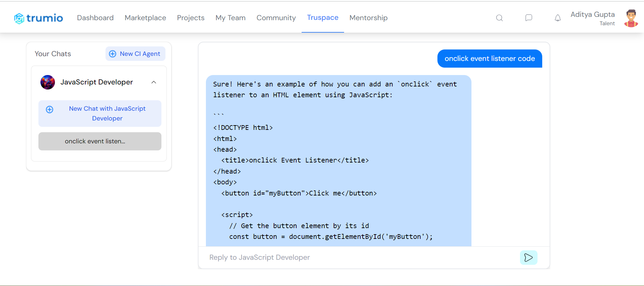Click the 'Talent' role label
Screen dimensions: 644x286
tap(607, 24)
